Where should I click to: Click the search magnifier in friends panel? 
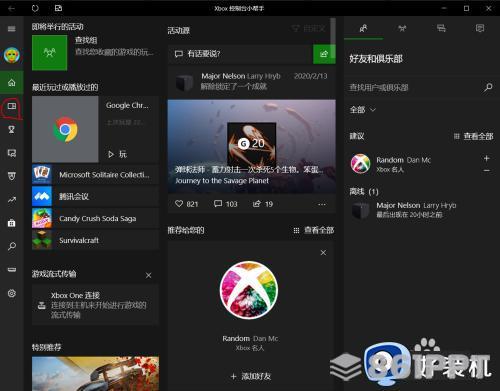pos(488,87)
